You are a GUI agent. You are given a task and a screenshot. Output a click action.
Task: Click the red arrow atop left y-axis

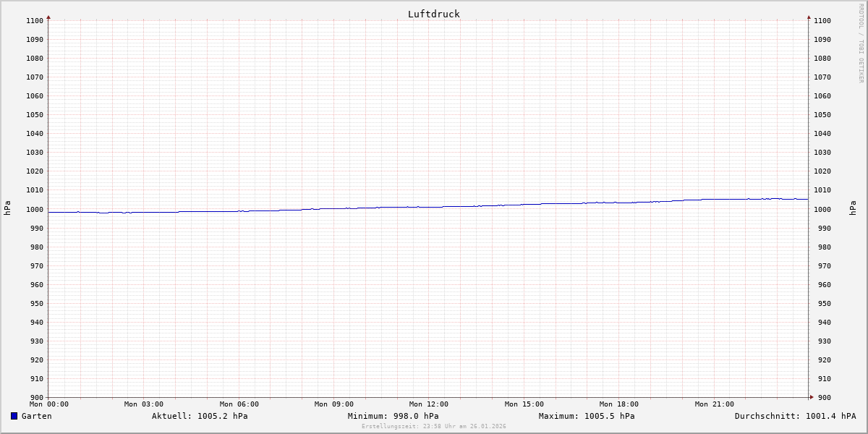pyautogui.click(x=48, y=17)
